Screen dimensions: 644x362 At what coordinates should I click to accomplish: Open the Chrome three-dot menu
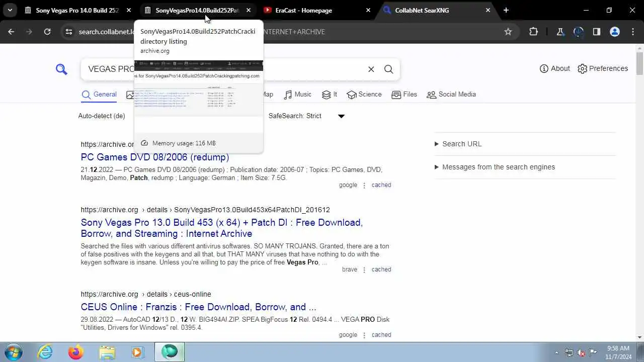click(x=633, y=32)
